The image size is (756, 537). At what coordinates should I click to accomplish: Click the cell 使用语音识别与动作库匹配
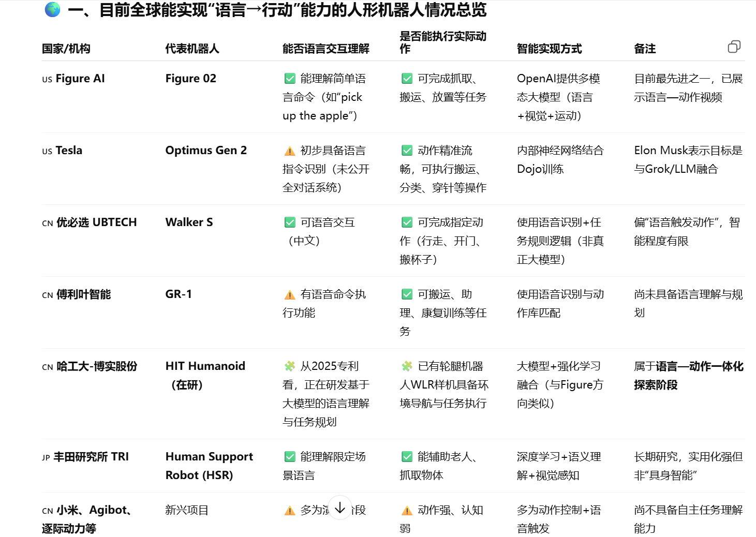[560, 304]
